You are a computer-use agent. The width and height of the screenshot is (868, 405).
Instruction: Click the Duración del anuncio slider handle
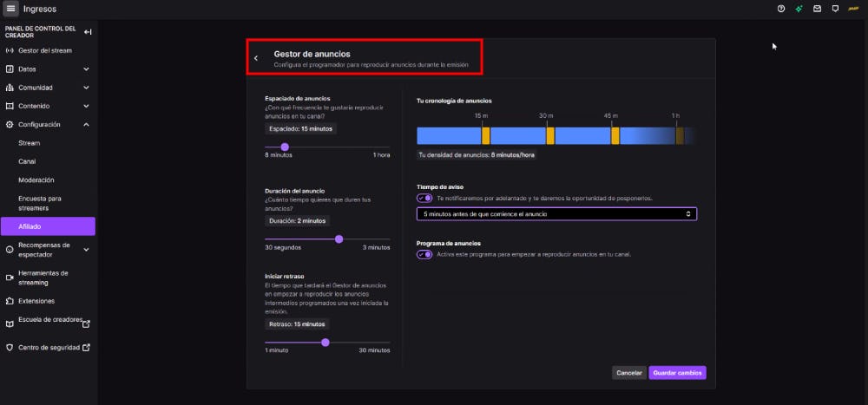coord(339,239)
